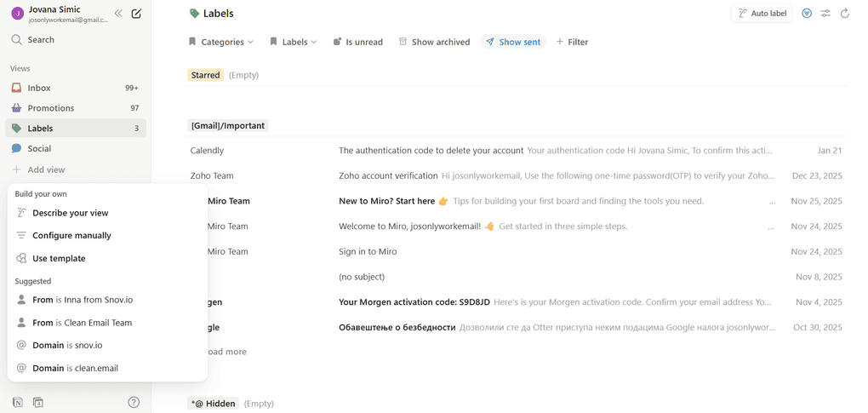Toggle the Show archived filter
This screenshot has height=413, width=868.
(x=435, y=42)
